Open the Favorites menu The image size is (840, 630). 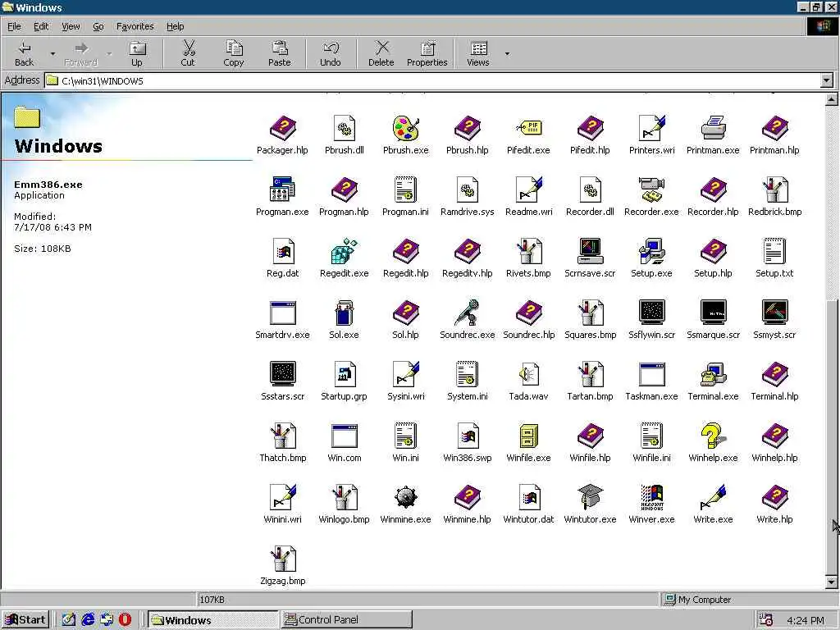tap(135, 26)
